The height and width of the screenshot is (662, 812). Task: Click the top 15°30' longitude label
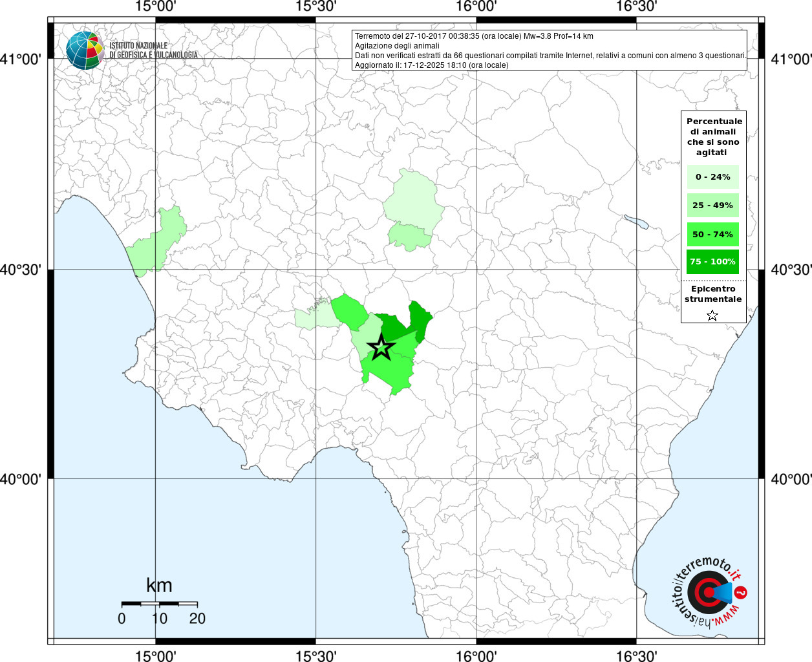(x=316, y=6)
